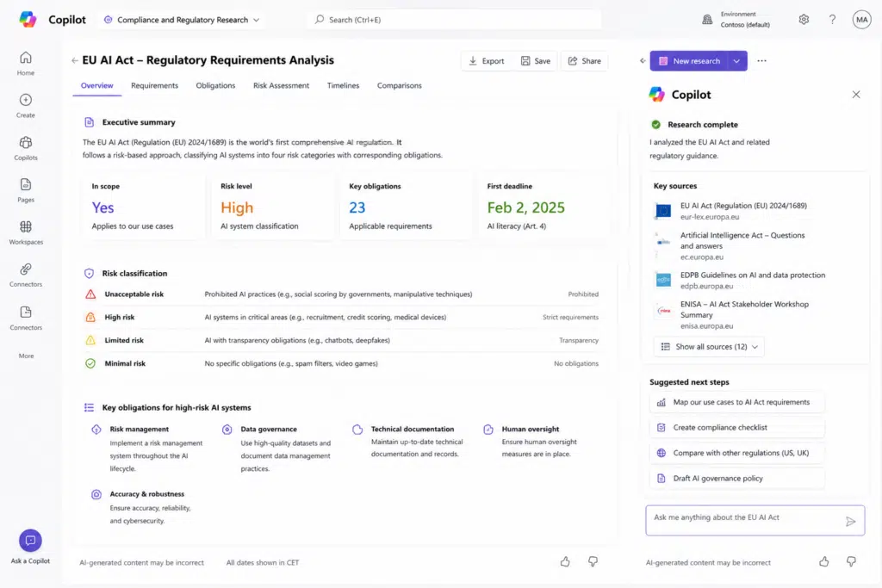Viewport: 882px width, 588px height.
Task: Switch to the Comparisons tab
Action: [400, 85]
